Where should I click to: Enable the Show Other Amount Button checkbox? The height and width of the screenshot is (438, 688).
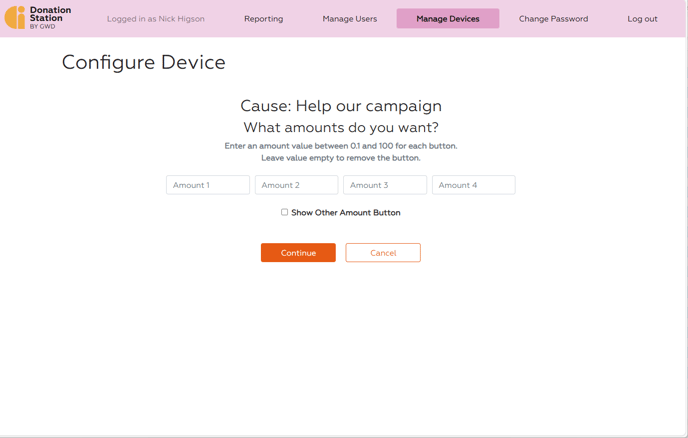pos(284,212)
